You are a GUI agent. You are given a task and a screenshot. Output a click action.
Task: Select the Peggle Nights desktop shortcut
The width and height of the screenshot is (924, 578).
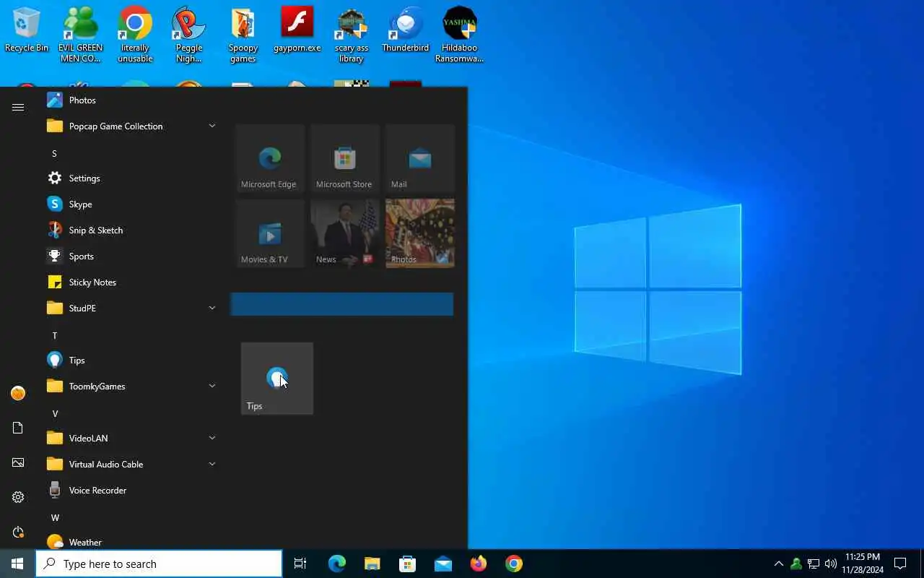pos(188,35)
